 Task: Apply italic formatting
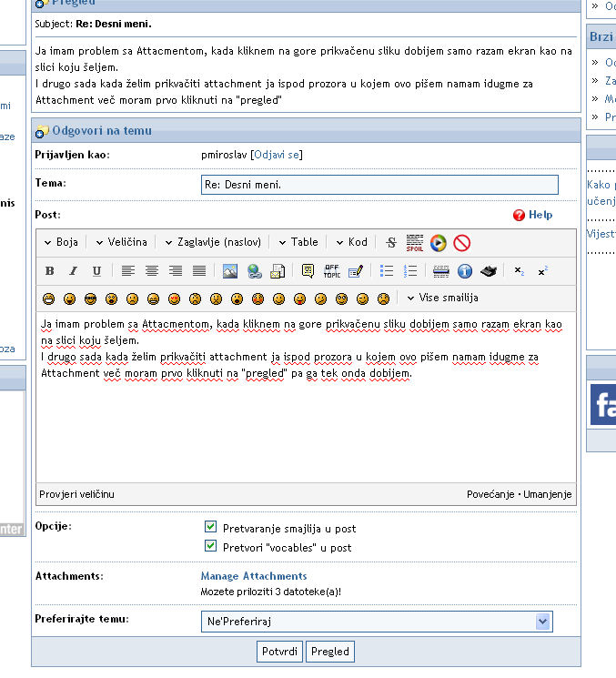(73, 270)
